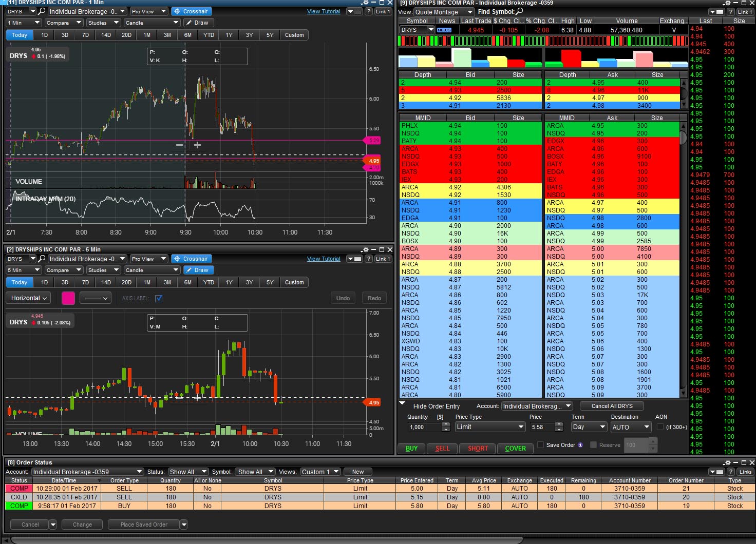Uncheck the Axis Label checkbox

(x=159, y=299)
